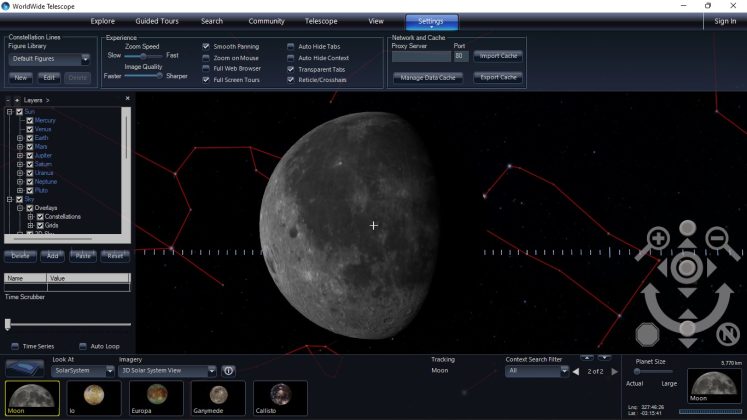Click the zoom out magnifier control

[718, 238]
